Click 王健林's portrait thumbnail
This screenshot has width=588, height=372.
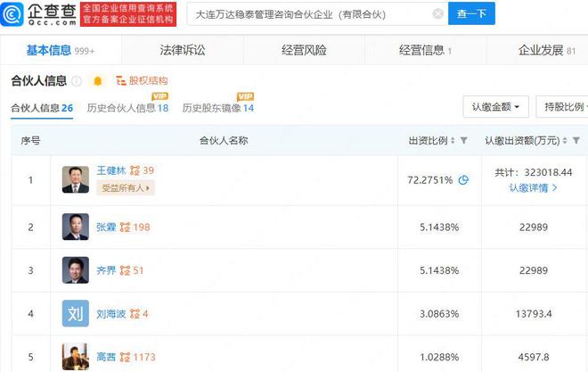tap(76, 179)
